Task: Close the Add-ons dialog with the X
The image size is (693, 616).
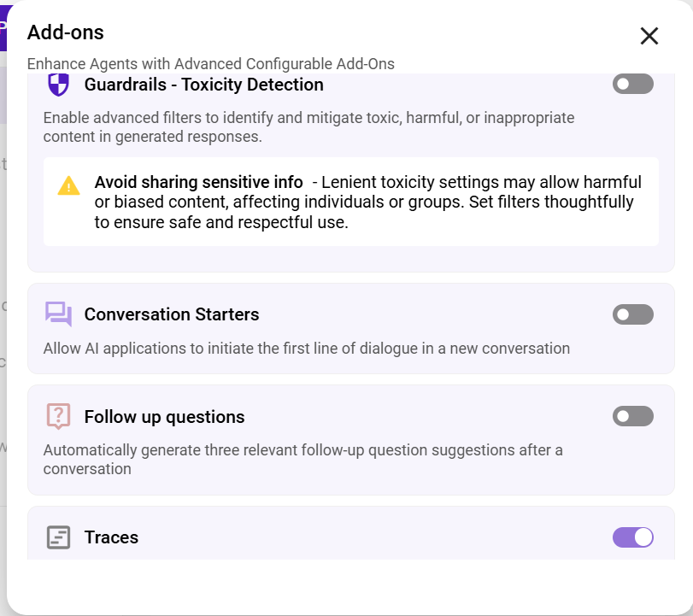Action: click(x=649, y=36)
